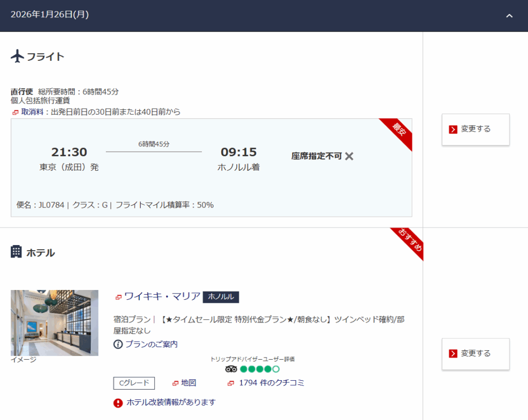Click the red warning icon for ホテル改装情報

point(118,402)
